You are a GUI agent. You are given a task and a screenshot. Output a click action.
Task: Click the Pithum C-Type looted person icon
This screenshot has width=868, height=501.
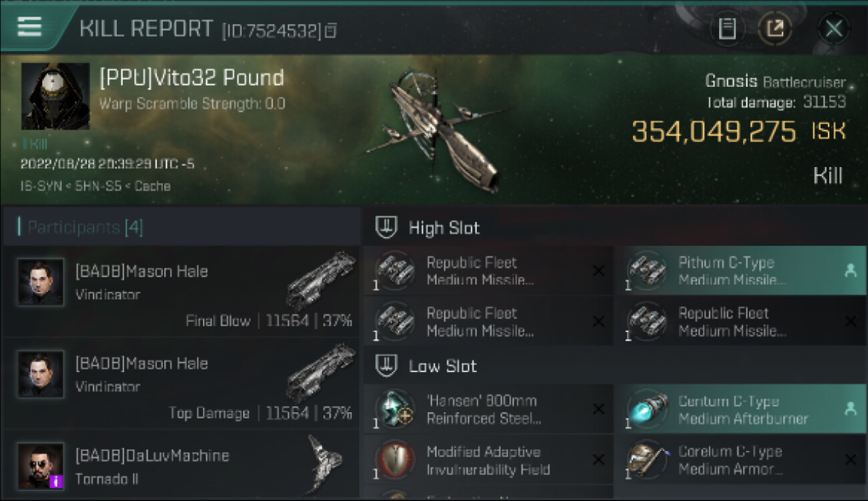(851, 271)
